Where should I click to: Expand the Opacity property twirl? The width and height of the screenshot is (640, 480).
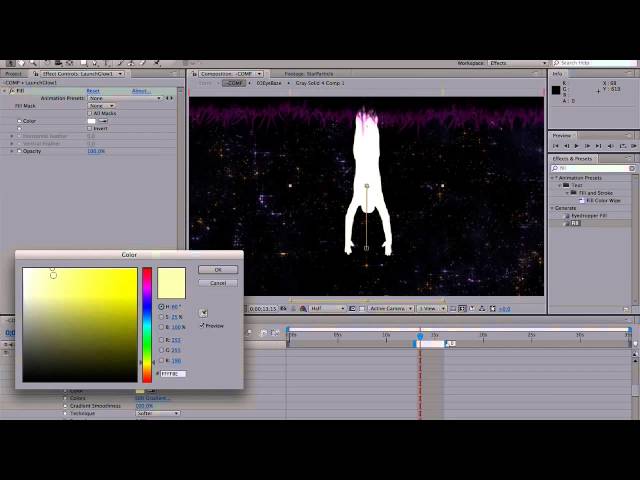tap(12, 151)
